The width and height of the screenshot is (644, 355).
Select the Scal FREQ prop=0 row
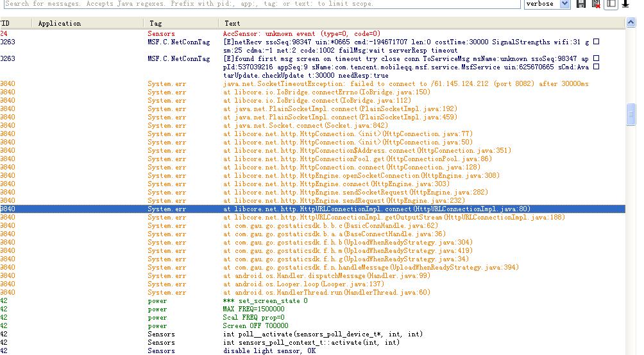coord(312,318)
